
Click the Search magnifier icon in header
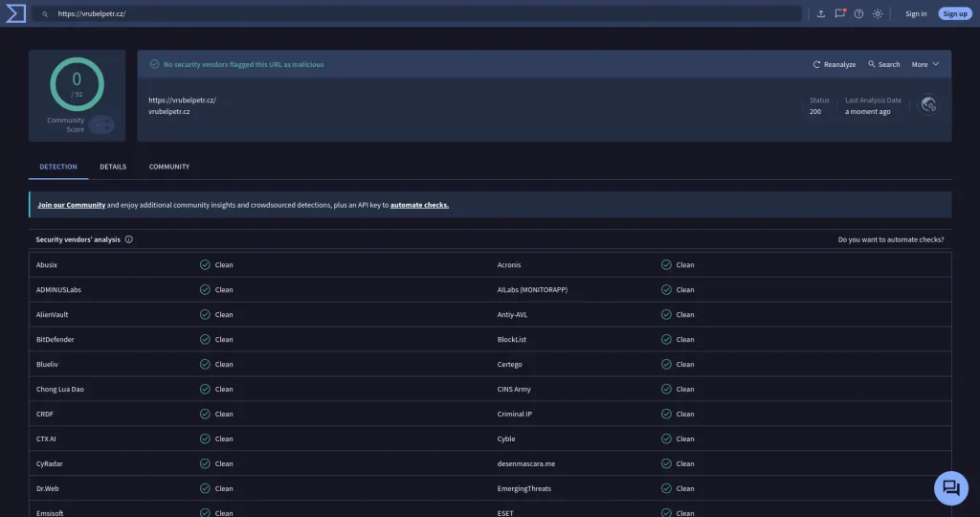pos(871,64)
